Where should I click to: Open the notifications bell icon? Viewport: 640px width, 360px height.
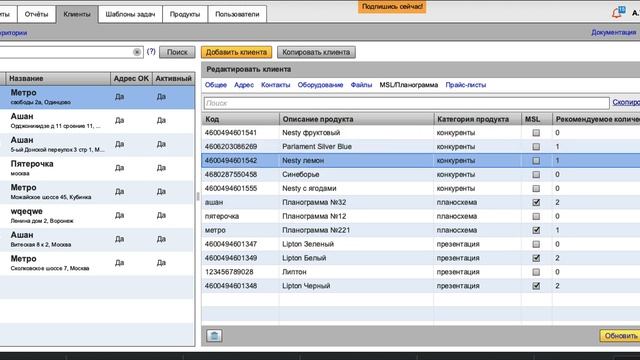tap(617, 13)
